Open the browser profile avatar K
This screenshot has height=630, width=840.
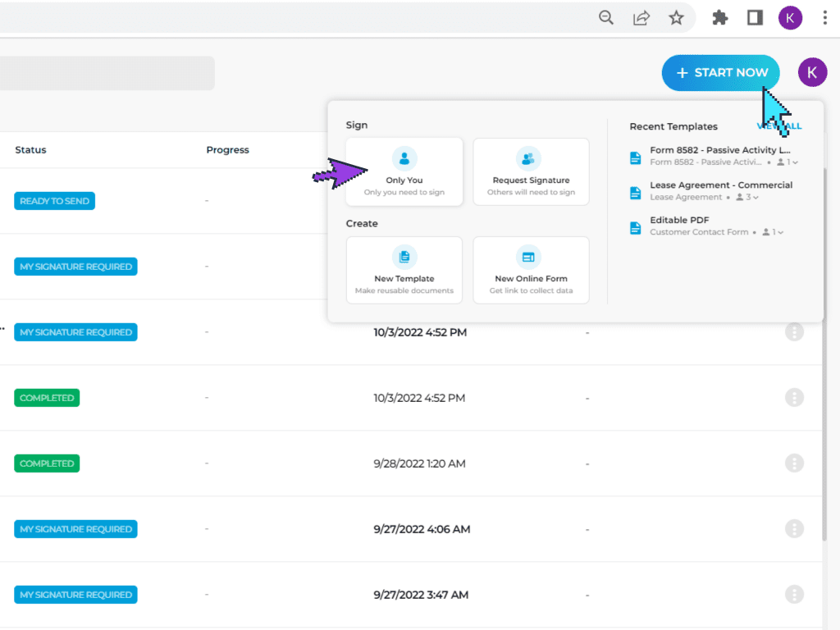point(790,18)
